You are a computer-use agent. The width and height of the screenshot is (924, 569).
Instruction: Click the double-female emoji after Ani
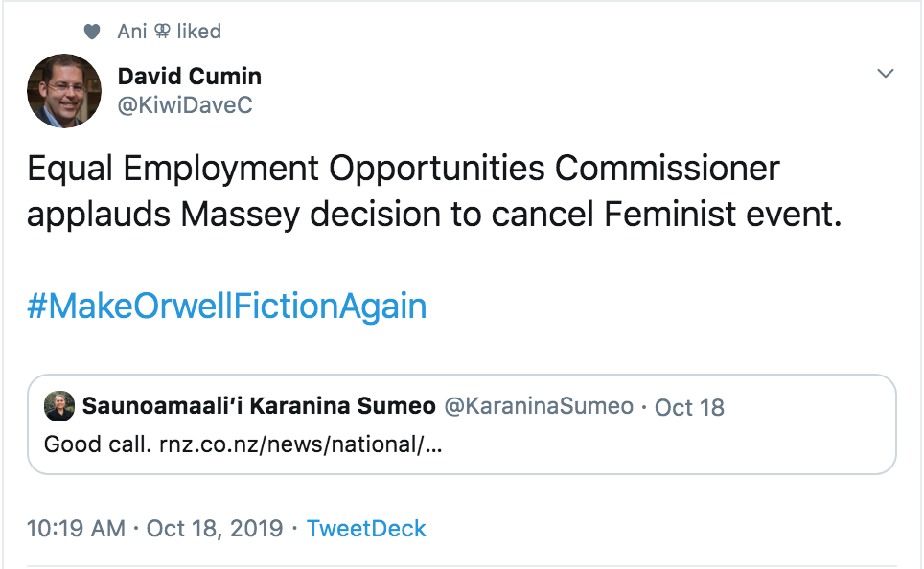(162, 32)
